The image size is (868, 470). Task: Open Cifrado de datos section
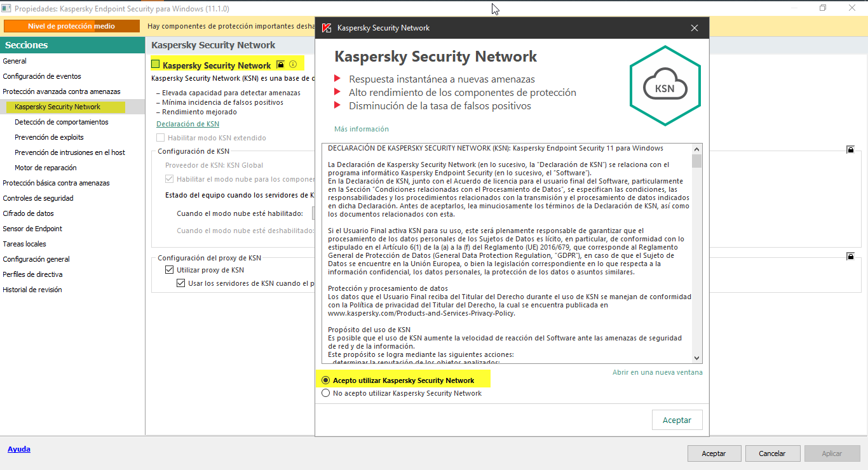29,213
